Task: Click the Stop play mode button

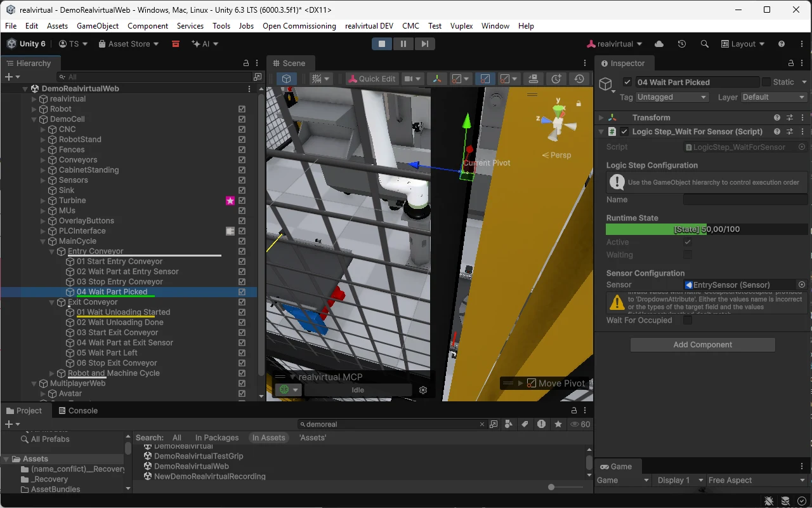Action: click(x=382, y=44)
